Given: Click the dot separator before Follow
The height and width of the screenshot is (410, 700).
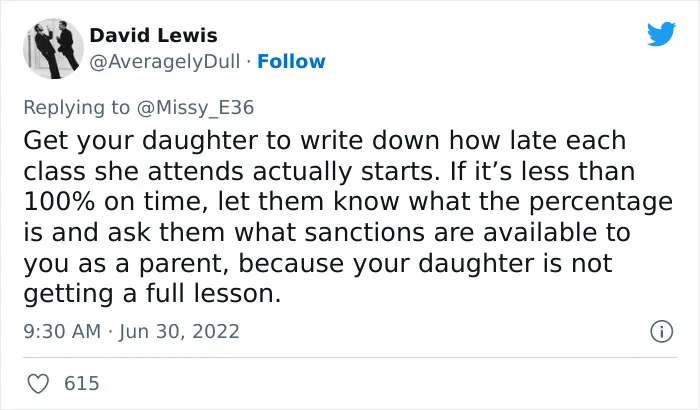Looking at the screenshot, I should (x=249, y=62).
